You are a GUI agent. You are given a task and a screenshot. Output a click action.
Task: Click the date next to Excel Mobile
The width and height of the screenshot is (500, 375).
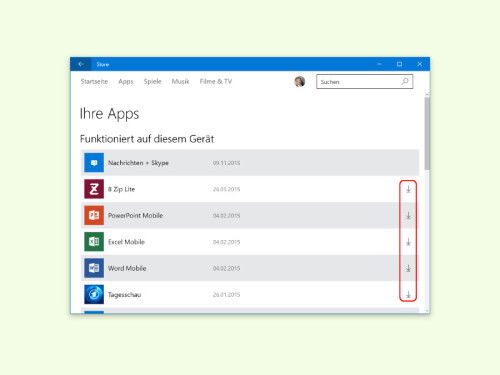(x=226, y=242)
